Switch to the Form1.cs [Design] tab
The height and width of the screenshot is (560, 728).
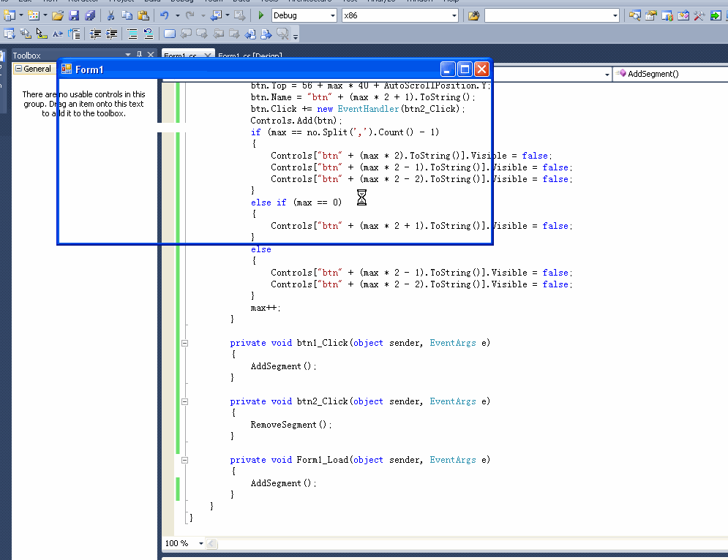(250, 56)
